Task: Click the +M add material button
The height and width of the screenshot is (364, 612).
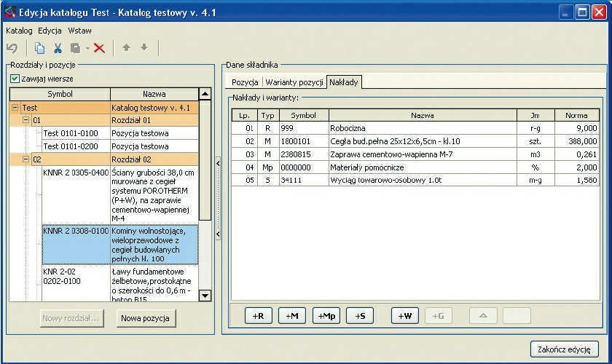Action: coord(292,316)
